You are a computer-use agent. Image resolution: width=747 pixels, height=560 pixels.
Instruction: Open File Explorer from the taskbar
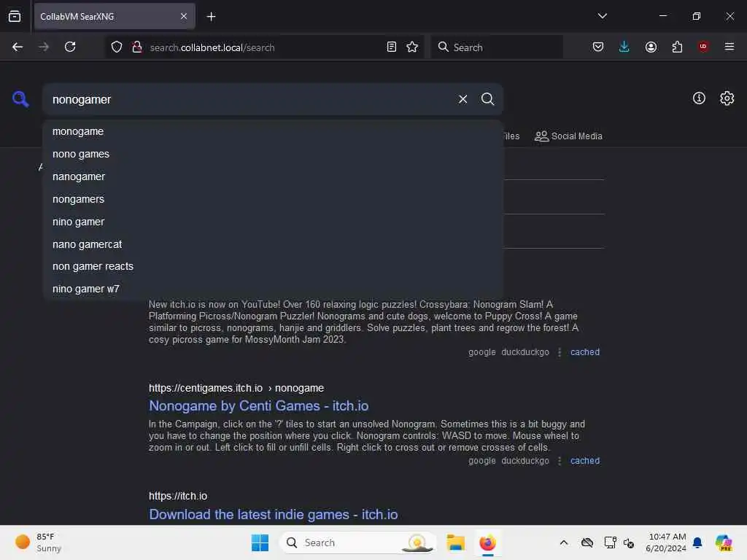click(x=455, y=542)
